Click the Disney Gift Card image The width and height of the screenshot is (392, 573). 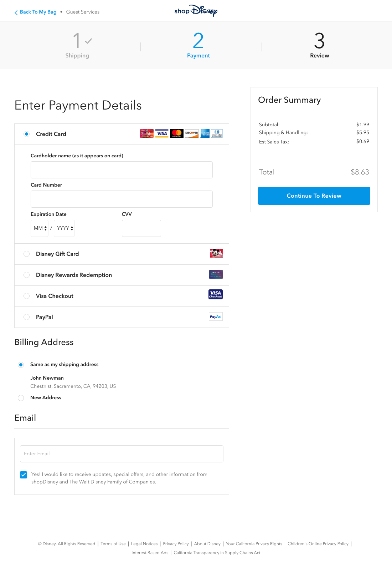click(x=216, y=253)
